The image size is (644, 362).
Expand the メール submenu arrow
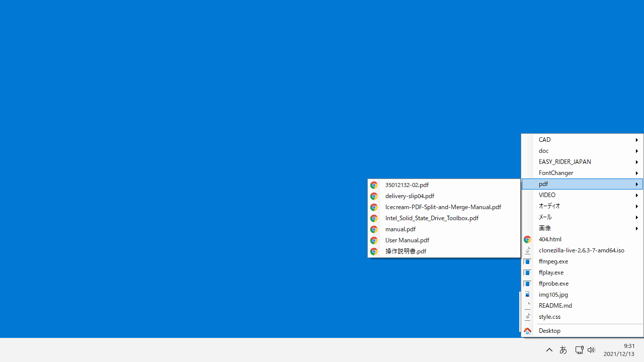pyautogui.click(x=637, y=217)
